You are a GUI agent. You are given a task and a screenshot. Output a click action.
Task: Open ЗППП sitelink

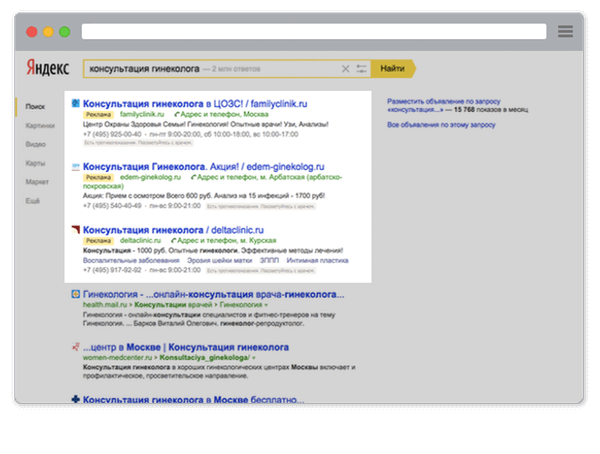click(269, 260)
